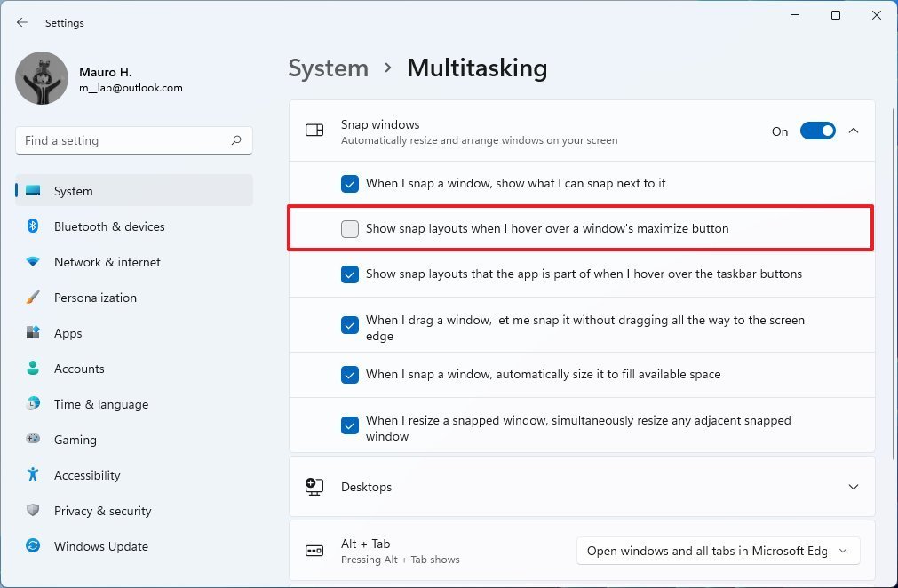Turn off the Snap windows toggle

tap(817, 131)
